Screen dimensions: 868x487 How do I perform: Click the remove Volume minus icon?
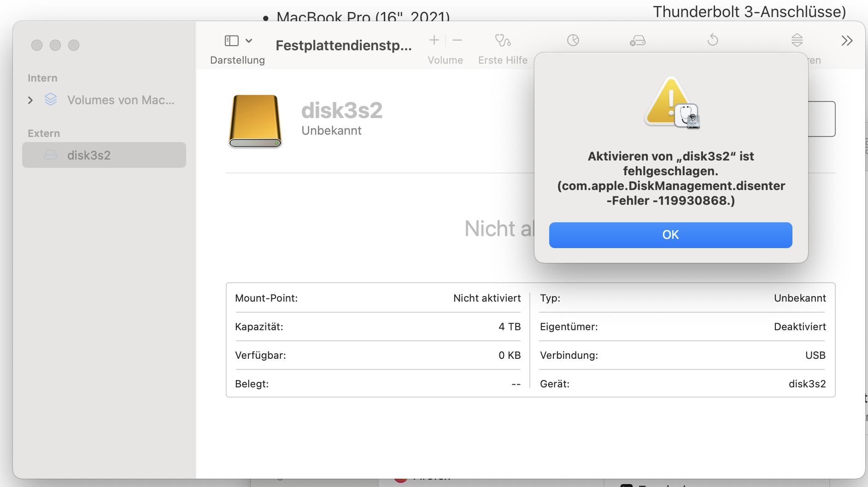pos(457,41)
